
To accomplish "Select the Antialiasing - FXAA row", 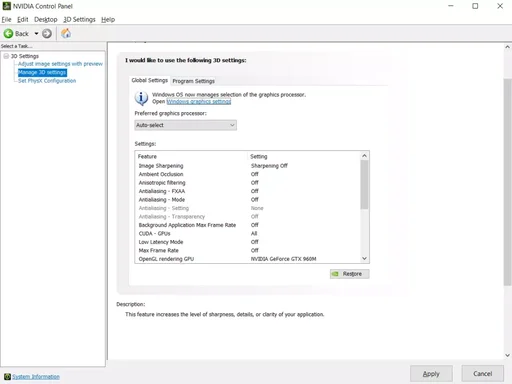I will (248, 191).
